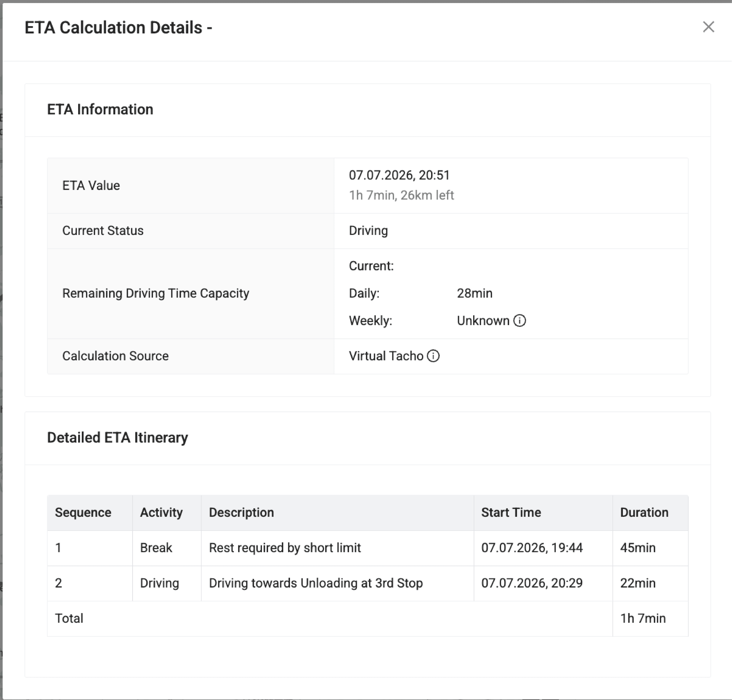
Task: Click the ETA Information section heading
Action: (x=100, y=109)
